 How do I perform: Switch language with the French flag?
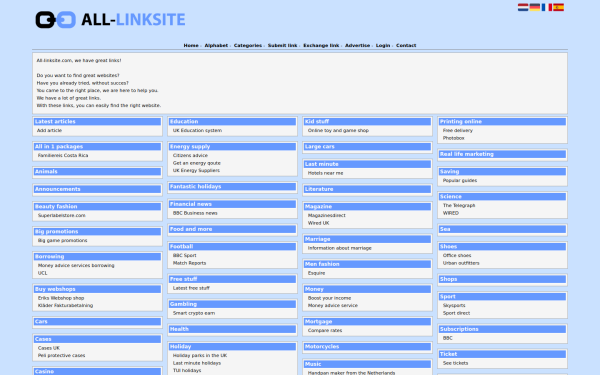(546, 7)
